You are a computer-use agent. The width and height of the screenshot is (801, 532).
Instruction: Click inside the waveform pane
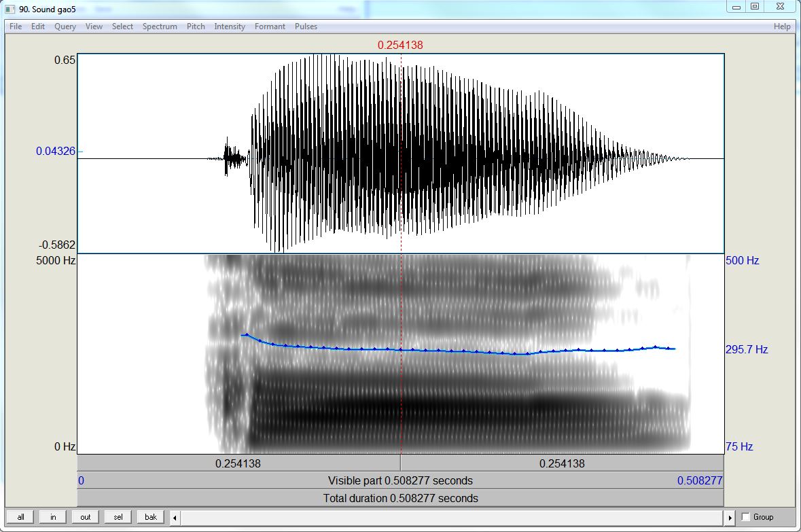pos(401,154)
